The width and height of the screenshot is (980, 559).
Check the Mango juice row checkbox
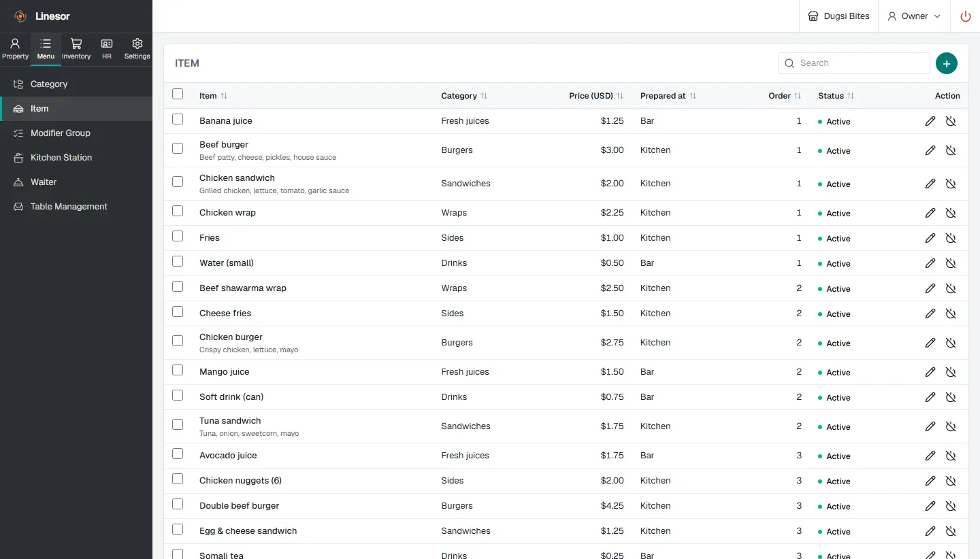(x=178, y=370)
